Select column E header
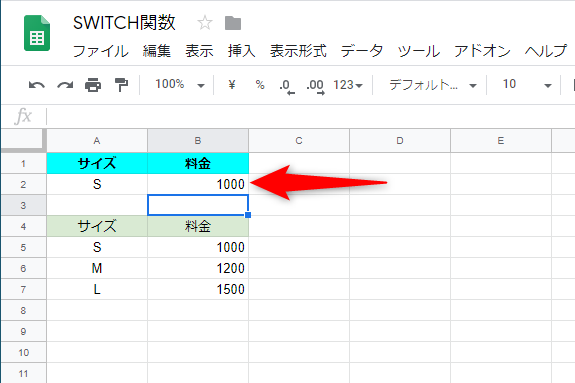The height and width of the screenshot is (383, 575). point(501,141)
